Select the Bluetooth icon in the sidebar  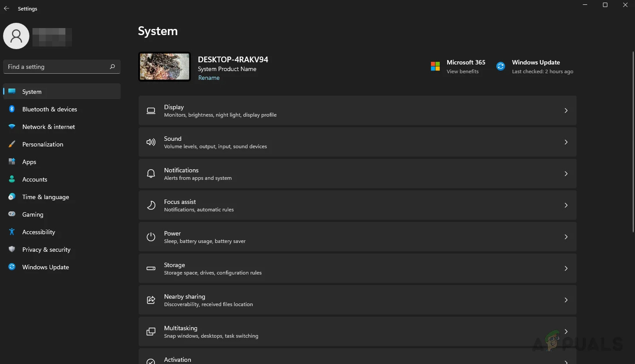11,109
